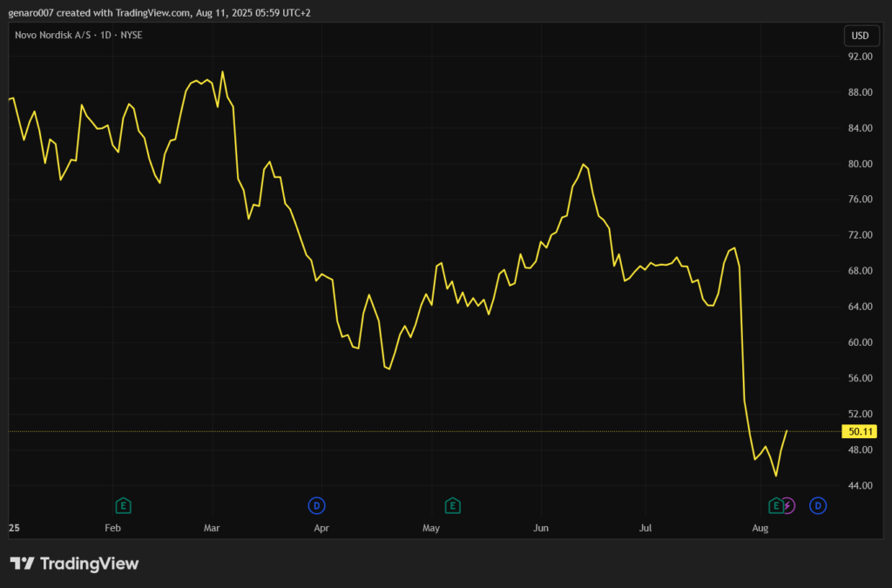This screenshot has width=892, height=588.
Task: Click the 92.00 price axis label
Action: point(860,57)
